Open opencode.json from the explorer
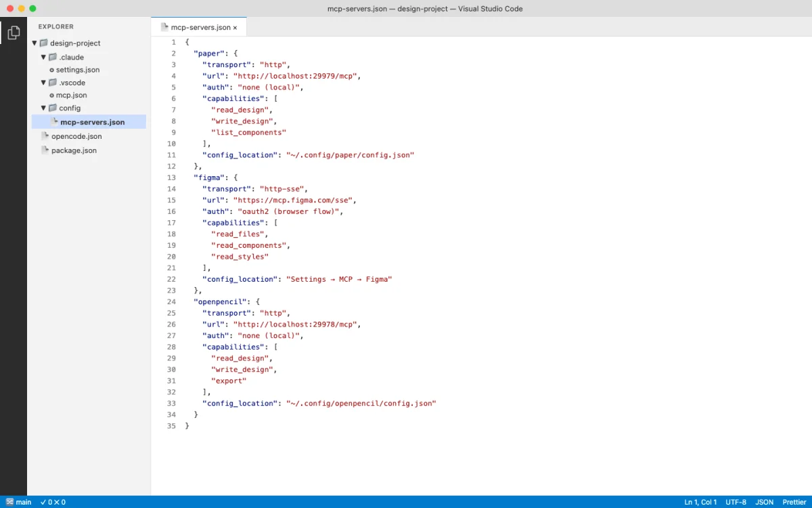This screenshot has width=812, height=508. pyautogui.click(x=76, y=136)
